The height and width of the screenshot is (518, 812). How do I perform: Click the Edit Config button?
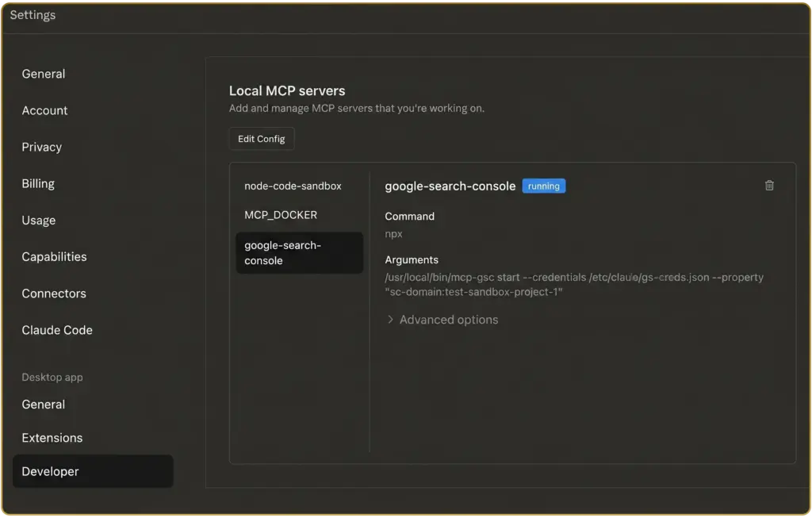tap(262, 139)
